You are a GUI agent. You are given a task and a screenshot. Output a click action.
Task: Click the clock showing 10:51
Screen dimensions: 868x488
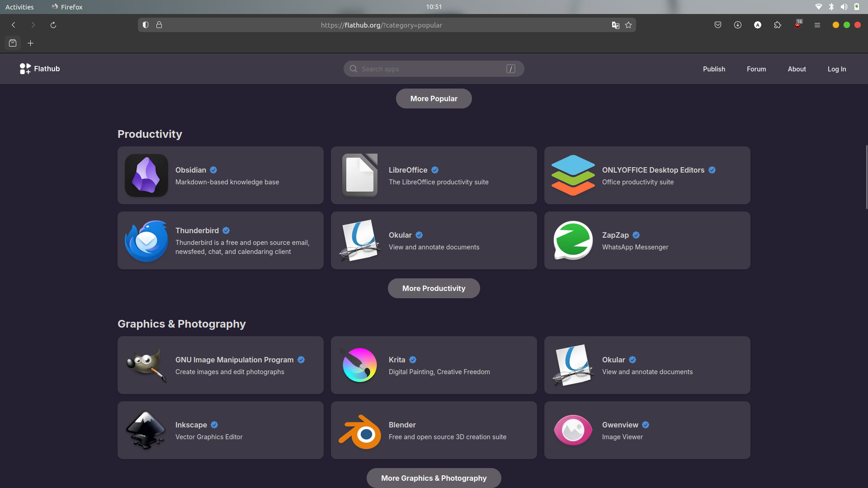point(434,7)
